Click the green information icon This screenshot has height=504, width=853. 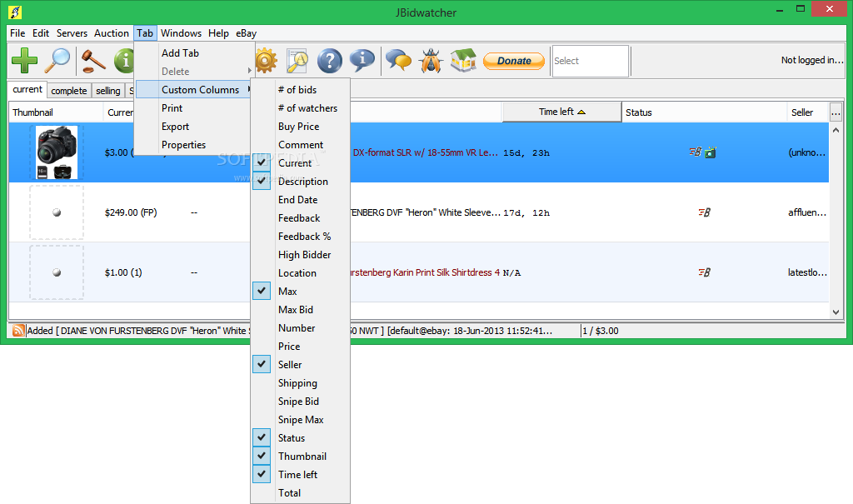click(125, 61)
